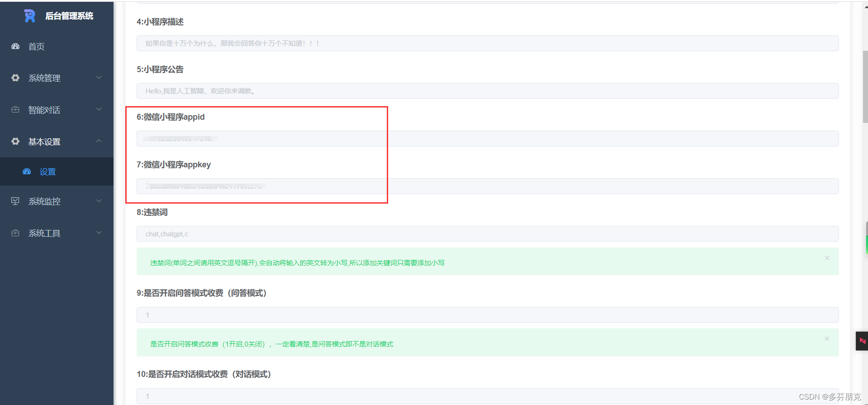Click the 违禁词 comma-separation hint text

297,263
